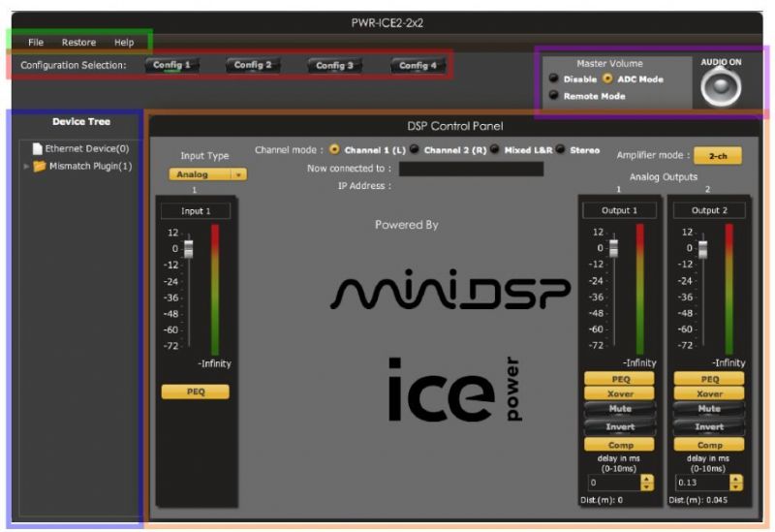Click the Output 2 name field
The width and height of the screenshot is (775, 532).
point(709,210)
